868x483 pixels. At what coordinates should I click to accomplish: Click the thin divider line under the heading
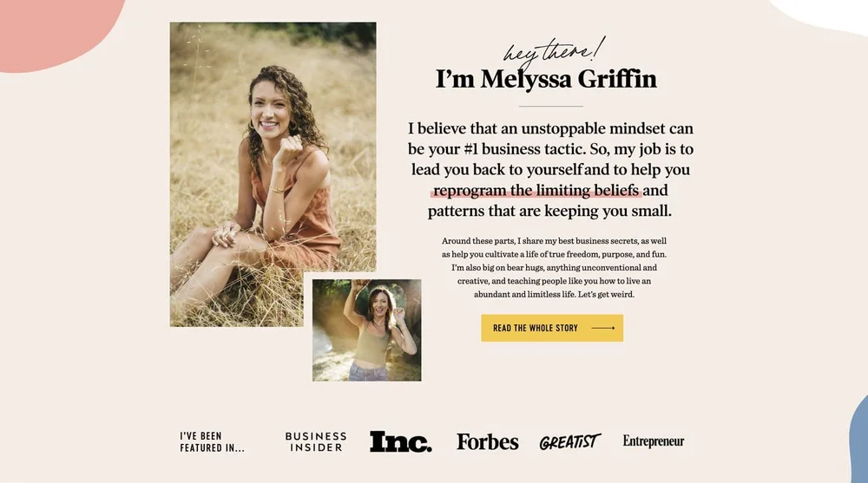(551, 106)
